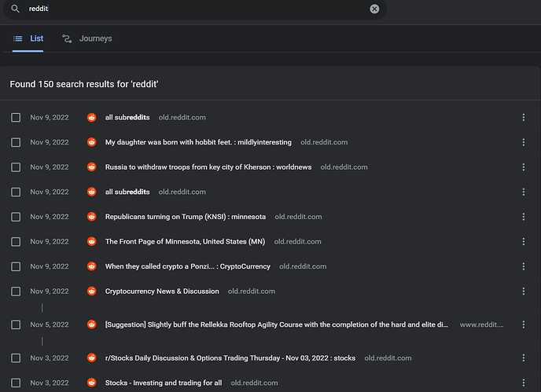This screenshot has width=541, height=392.
Task: Open 'Stocks - Investing and trading for all' link
Action: point(164,383)
